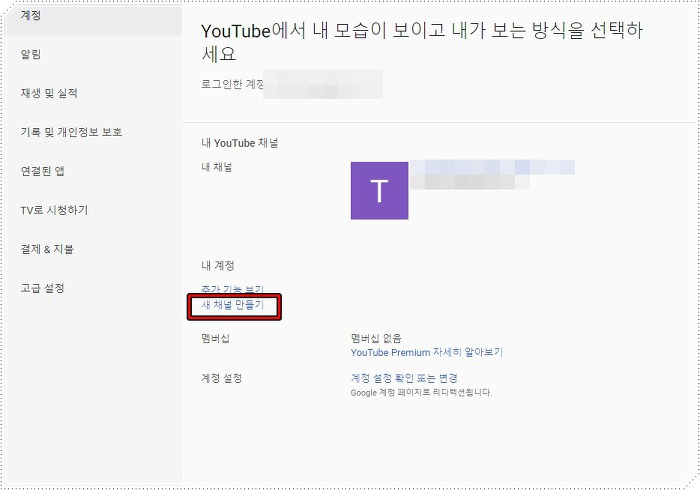Viewport: 700px width, 490px height.
Task: Click the 계정 설정 row label
Action: pos(221,378)
